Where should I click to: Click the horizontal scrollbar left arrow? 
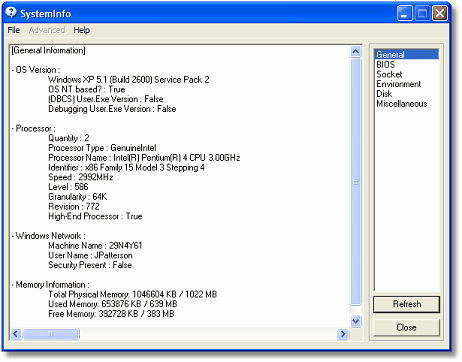pos(16,334)
